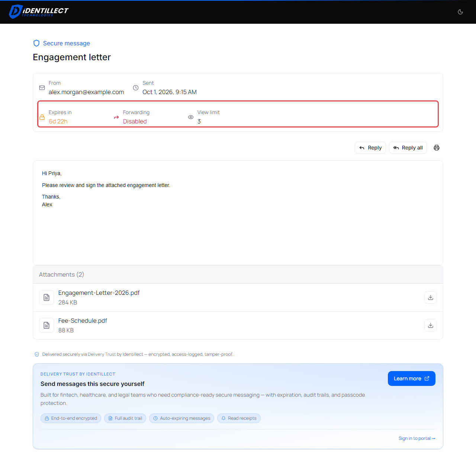
Task: Click the sent date Oct 1, 2026, 9:15 AM
Action: click(170, 92)
